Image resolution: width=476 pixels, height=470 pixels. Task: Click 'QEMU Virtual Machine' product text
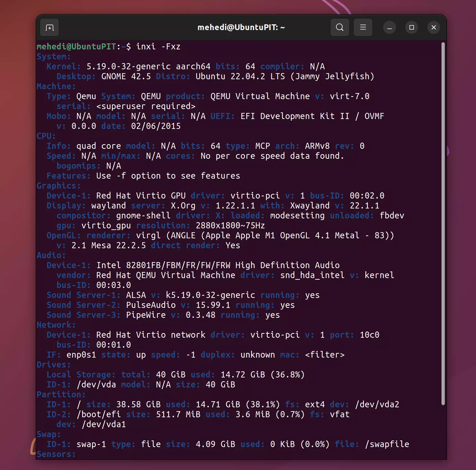[x=260, y=96]
